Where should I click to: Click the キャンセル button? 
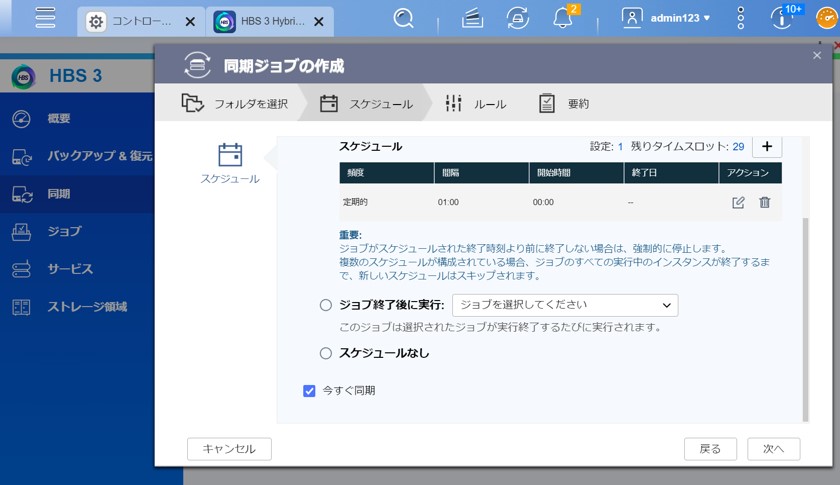pos(229,449)
